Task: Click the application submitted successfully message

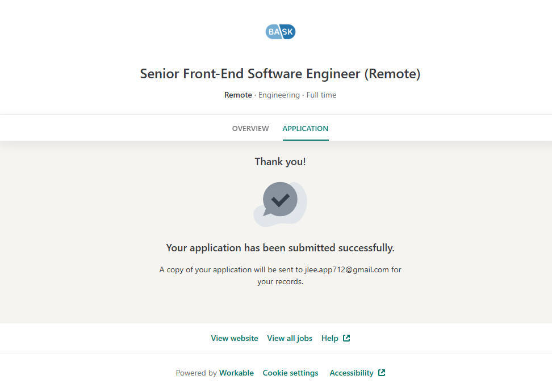Action: (280, 248)
